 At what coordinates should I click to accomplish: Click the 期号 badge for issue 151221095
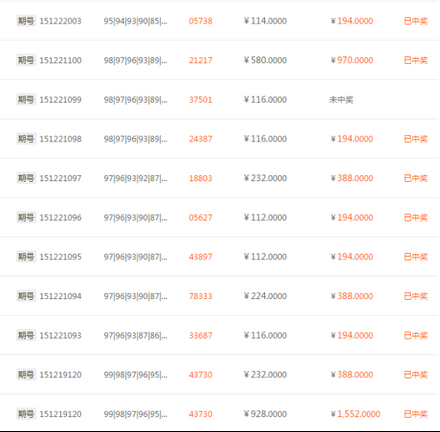[26, 257]
